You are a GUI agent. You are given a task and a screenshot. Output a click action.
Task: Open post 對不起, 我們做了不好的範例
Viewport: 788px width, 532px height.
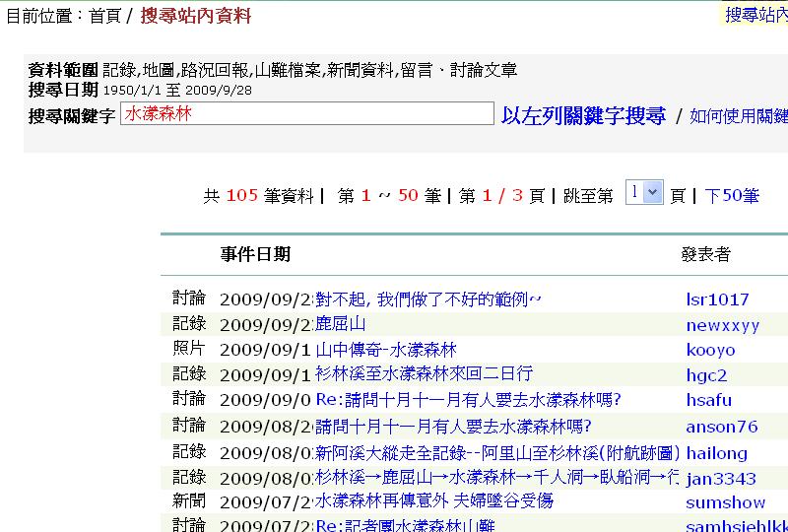[x=428, y=299]
